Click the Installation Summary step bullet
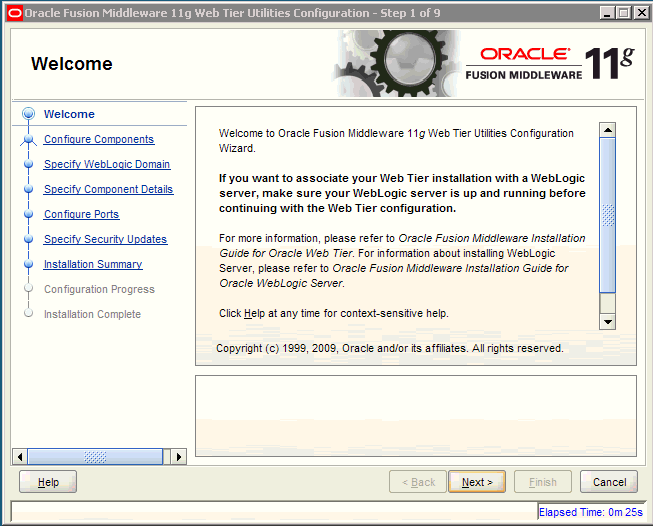 click(28, 264)
